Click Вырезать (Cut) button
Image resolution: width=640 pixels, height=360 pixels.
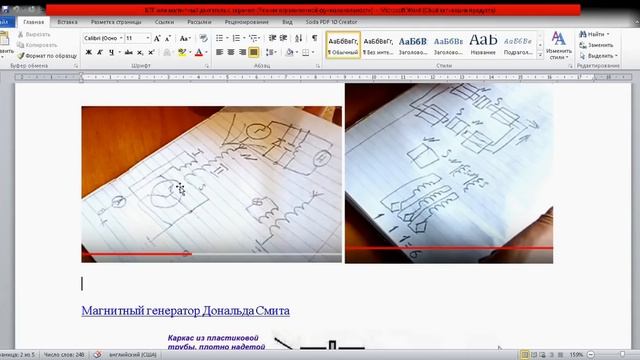point(34,35)
